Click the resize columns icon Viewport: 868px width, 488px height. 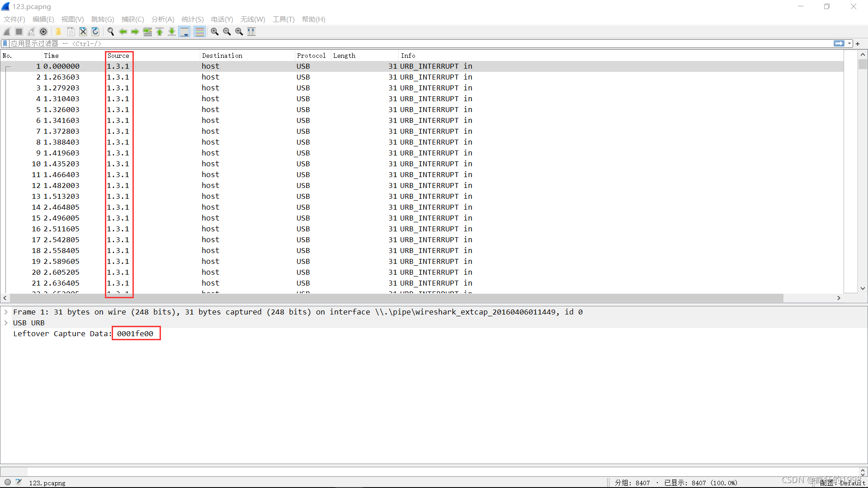click(251, 32)
